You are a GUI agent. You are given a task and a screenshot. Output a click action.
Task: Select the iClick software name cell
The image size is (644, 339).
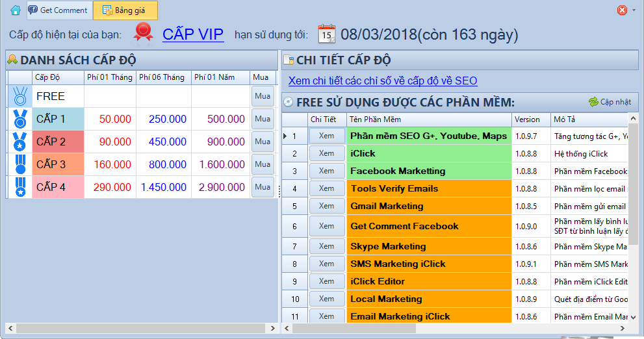click(429, 153)
